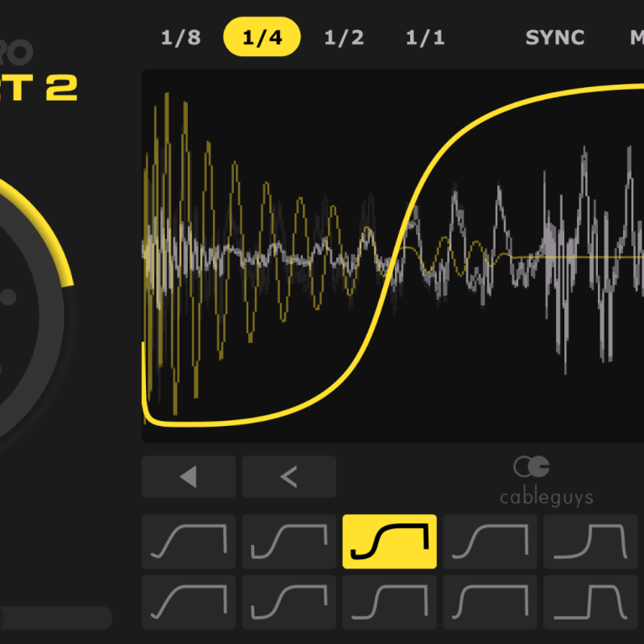Open the cableguys logo link

(x=546, y=481)
